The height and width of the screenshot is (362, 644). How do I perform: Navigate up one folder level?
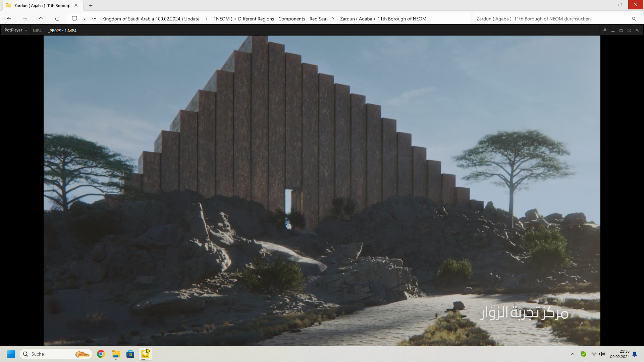41,19
